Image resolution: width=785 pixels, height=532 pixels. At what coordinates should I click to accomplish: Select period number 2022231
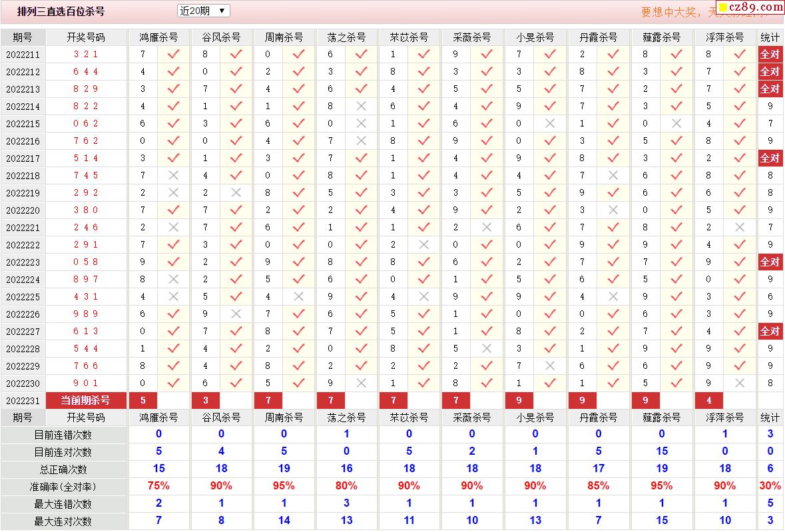pos(23,401)
